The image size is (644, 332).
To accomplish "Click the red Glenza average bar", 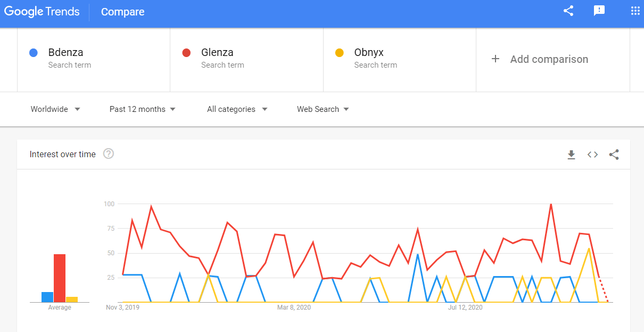I will [x=60, y=278].
